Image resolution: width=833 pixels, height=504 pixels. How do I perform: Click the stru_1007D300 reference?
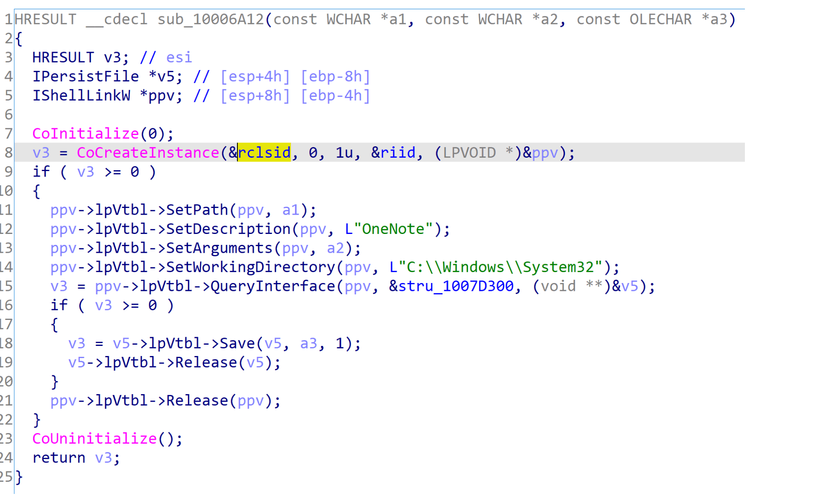[456, 286]
